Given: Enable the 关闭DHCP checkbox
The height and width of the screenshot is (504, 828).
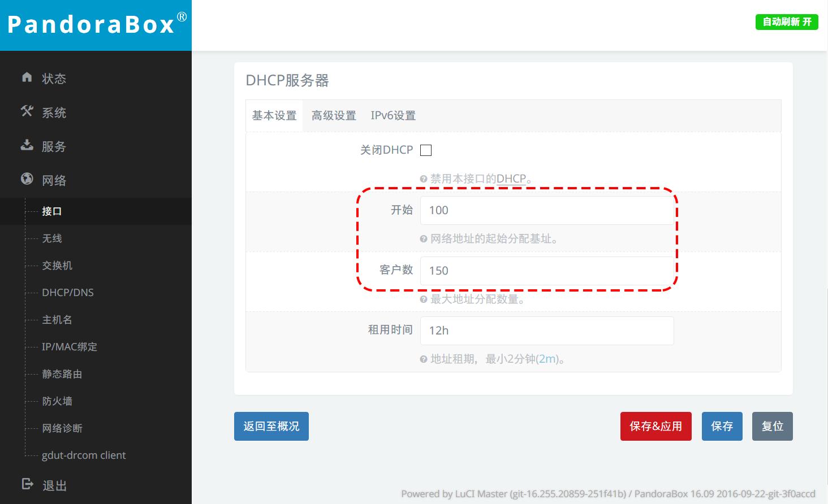Looking at the screenshot, I should [425, 150].
